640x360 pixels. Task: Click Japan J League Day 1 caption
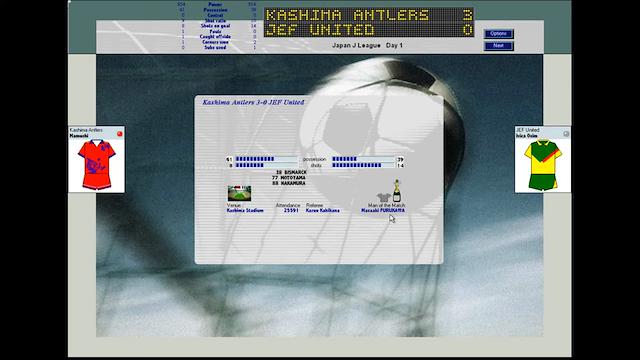click(x=367, y=45)
